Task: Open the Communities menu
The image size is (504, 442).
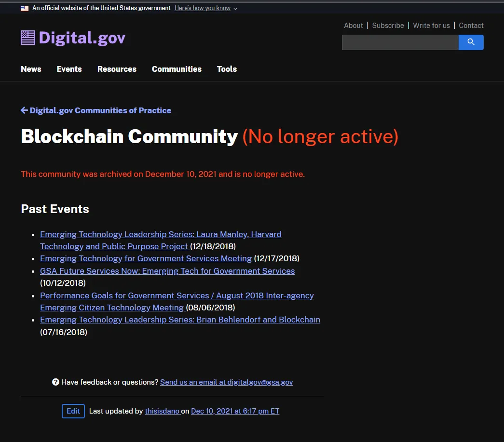Action: click(x=177, y=69)
